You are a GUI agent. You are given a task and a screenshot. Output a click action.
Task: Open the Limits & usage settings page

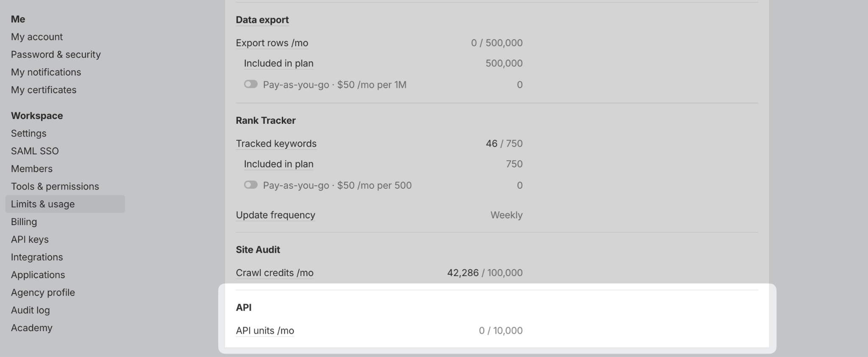(x=43, y=204)
